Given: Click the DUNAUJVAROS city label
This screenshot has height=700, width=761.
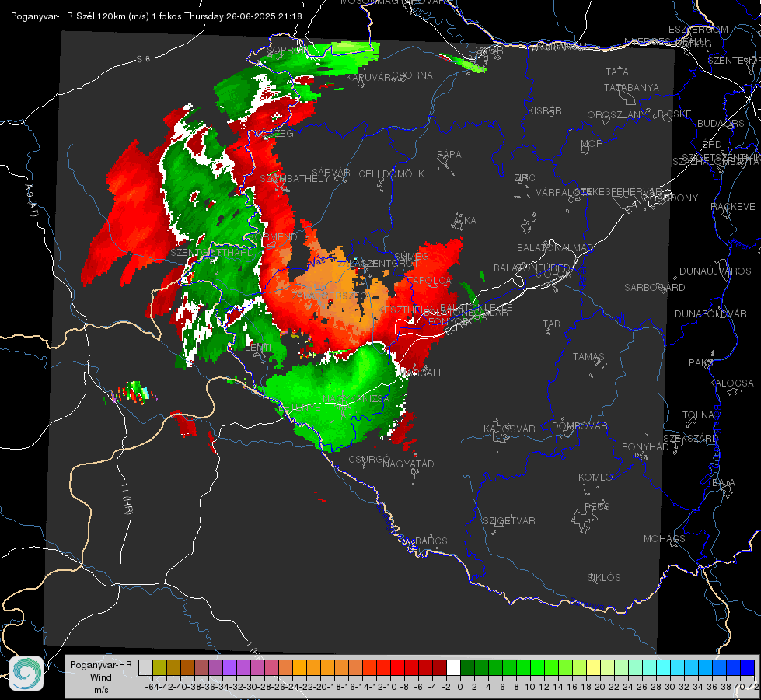Looking at the screenshot, I should [x=715, y=271].
